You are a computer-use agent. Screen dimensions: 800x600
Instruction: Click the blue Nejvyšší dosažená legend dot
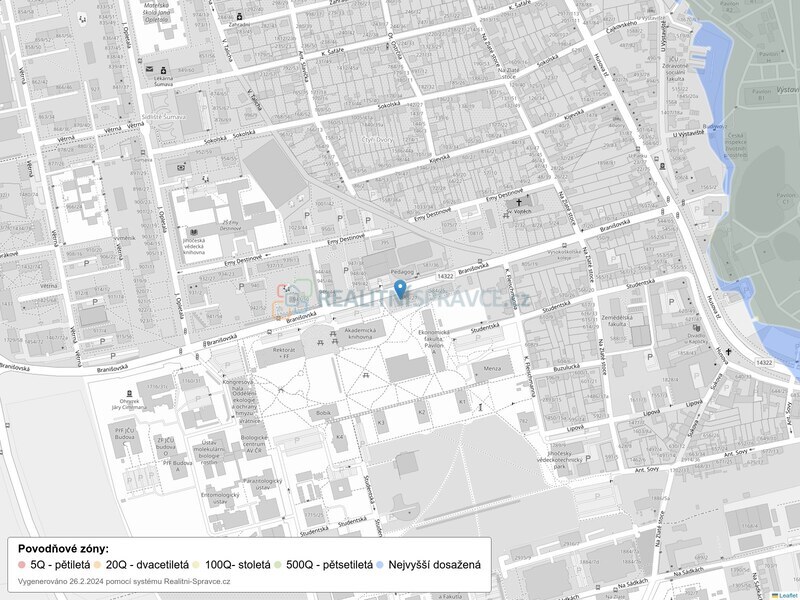[x=381, y=564]
